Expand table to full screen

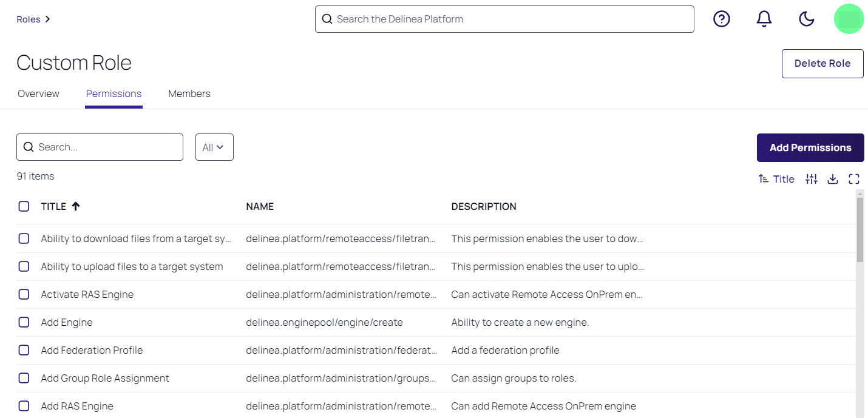[x=854, y=179]
